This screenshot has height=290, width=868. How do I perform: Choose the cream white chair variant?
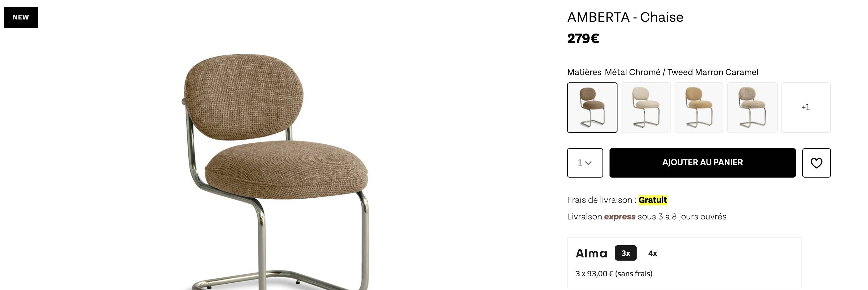coord(646,108)
